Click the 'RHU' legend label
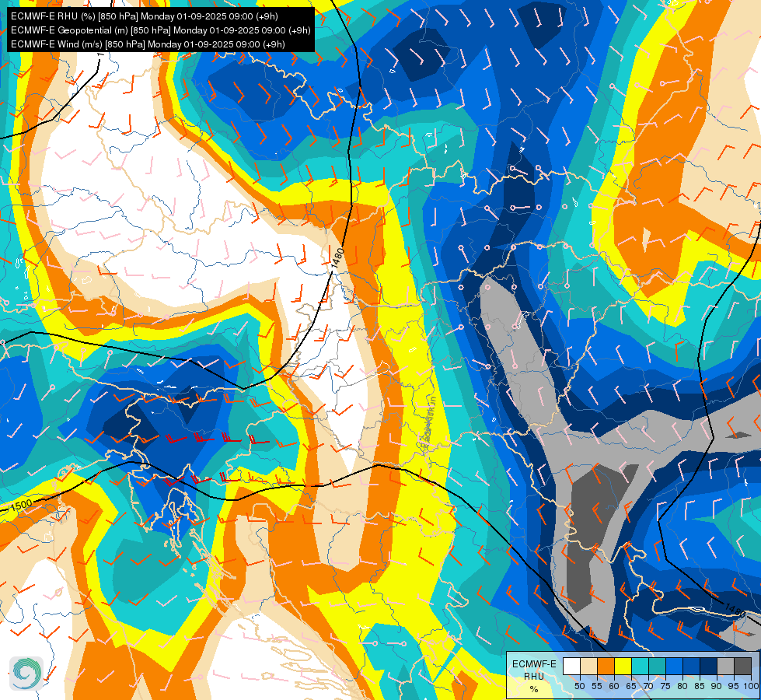Viewport: 761px width, 700px height. coord(534,676)
